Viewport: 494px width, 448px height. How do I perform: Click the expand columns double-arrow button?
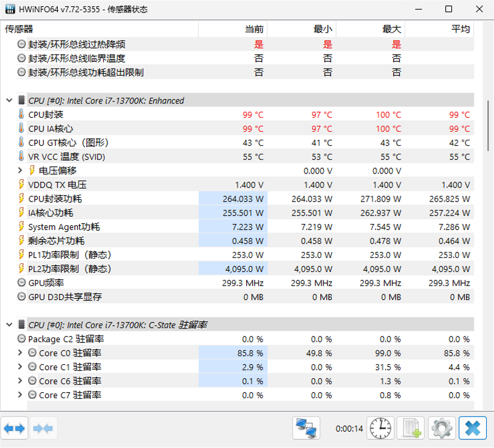[x=15, y=429]
